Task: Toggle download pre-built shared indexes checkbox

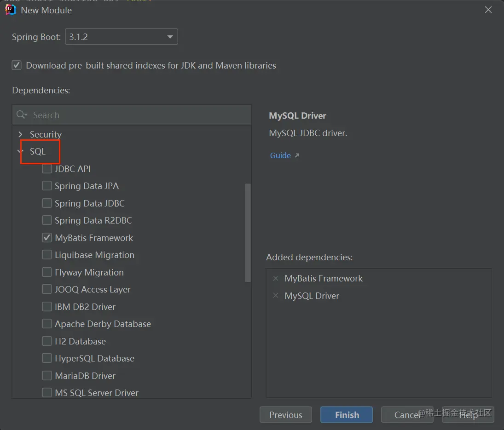Action: coord(17,65)
